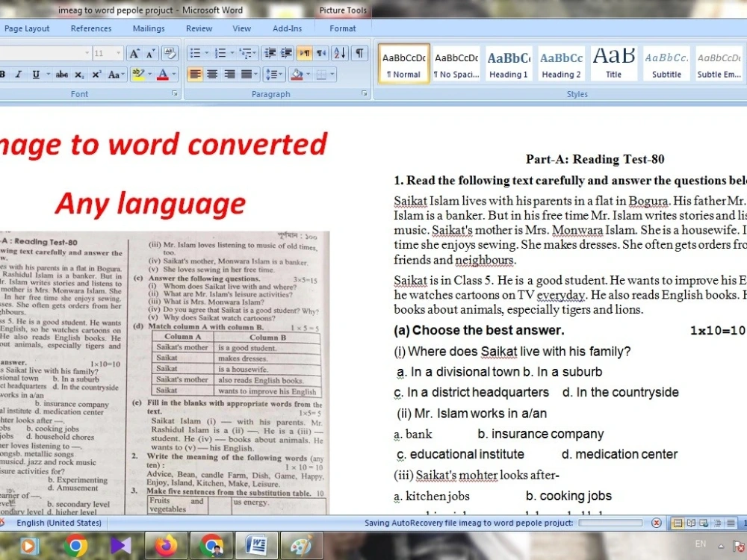Viewport: 747px width, 560px height.
Task: Click the Multilevel List icon
Action: [246, 53]
